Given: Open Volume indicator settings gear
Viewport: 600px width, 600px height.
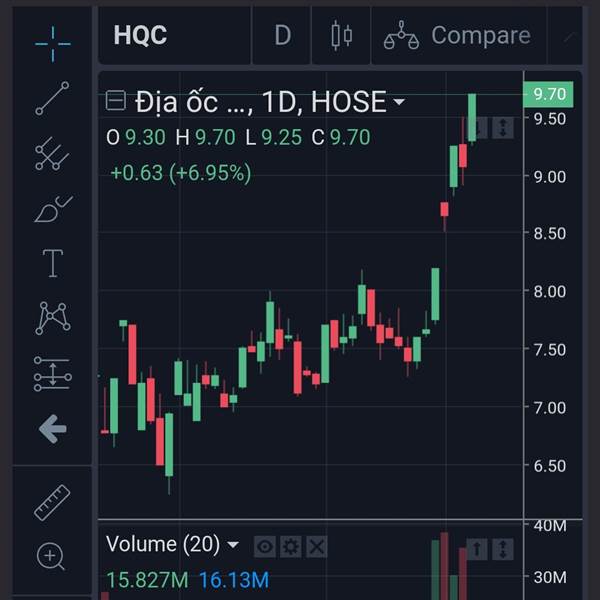Looking at the screenshot, I should tap(290, 546).
